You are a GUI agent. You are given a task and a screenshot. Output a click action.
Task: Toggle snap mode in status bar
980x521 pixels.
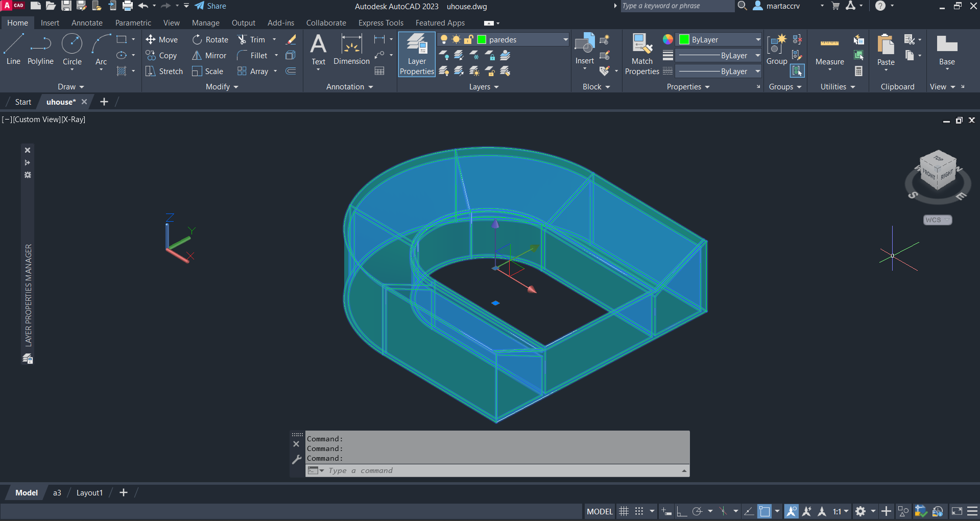639,511
